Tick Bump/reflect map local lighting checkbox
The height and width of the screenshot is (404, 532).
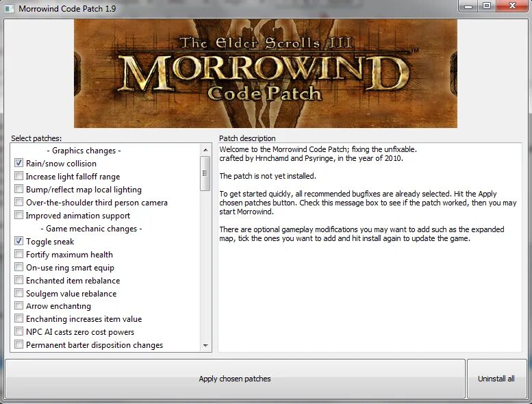[18, 189]
